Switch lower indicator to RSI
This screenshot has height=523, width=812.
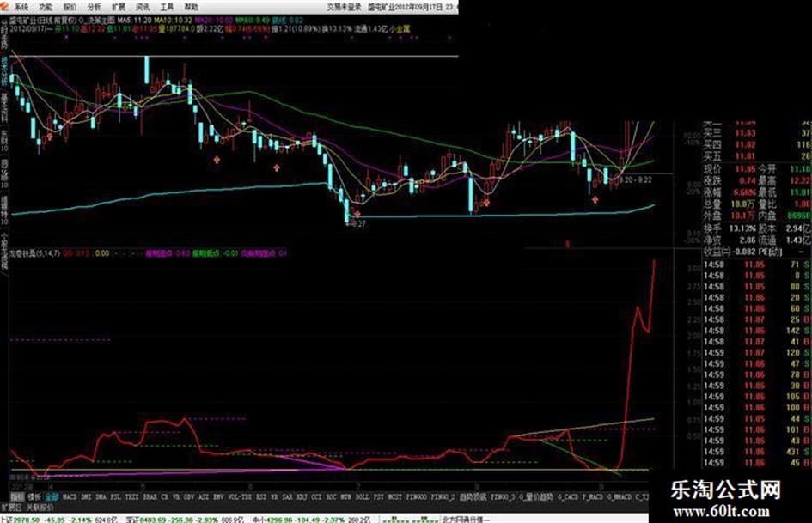click(261, 496)
